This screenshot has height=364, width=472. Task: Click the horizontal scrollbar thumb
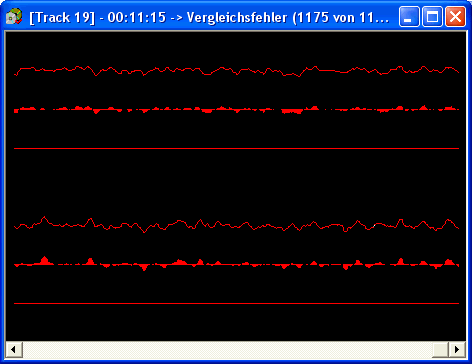(441, 350)
